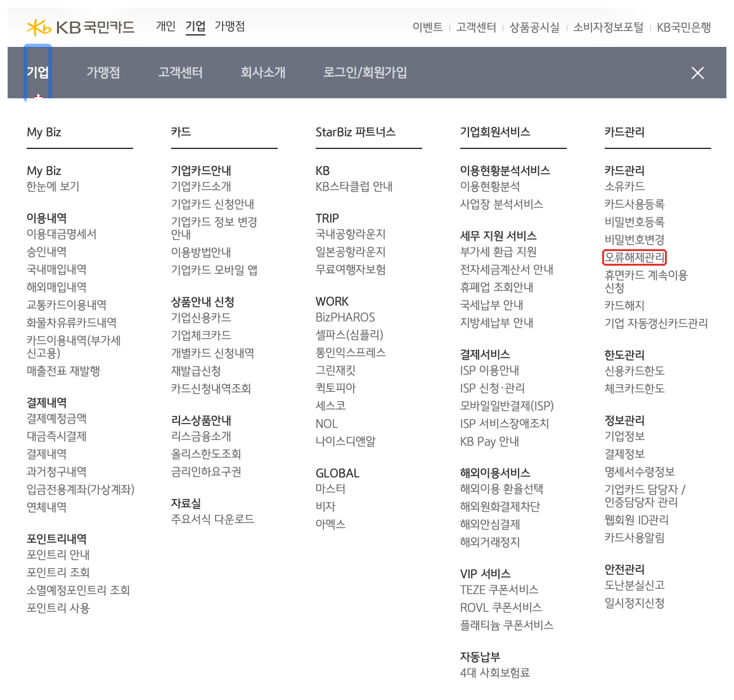This screenshot has height=700, width=734.
Task: Open BizPHAROS link
Action: [x=345, y=318]
